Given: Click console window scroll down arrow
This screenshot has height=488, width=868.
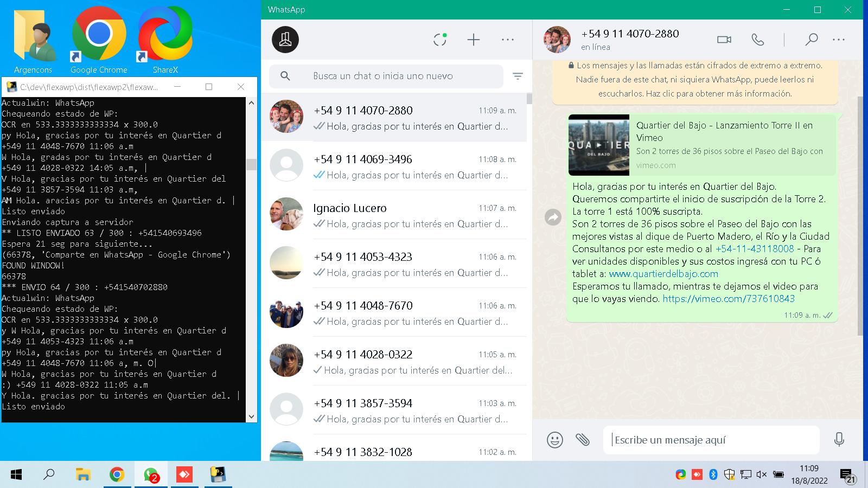Looking at the screenshot, I should [x=251, y=416].
